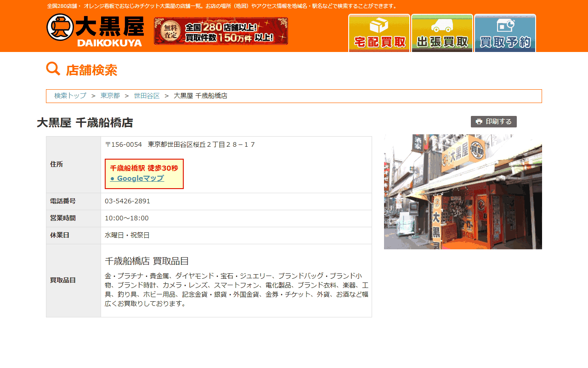
Task: Open 世田谷区 breadcrumb link
Action: 147,96
